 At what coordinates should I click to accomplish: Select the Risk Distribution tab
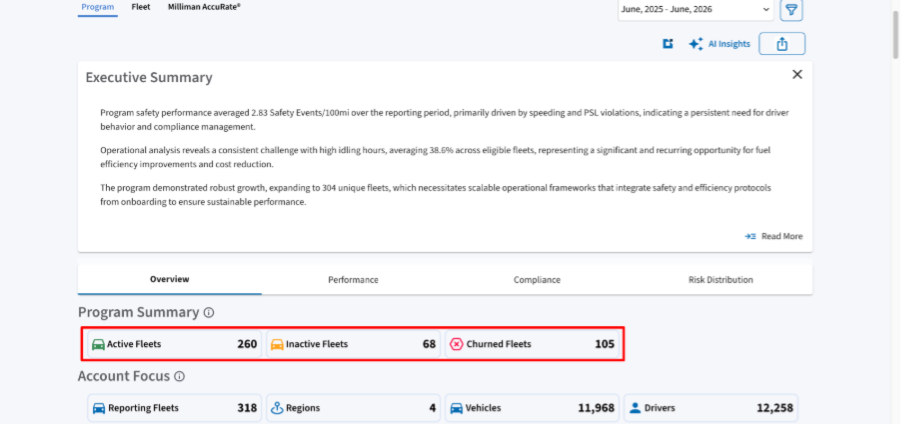[x=721, y=280]
